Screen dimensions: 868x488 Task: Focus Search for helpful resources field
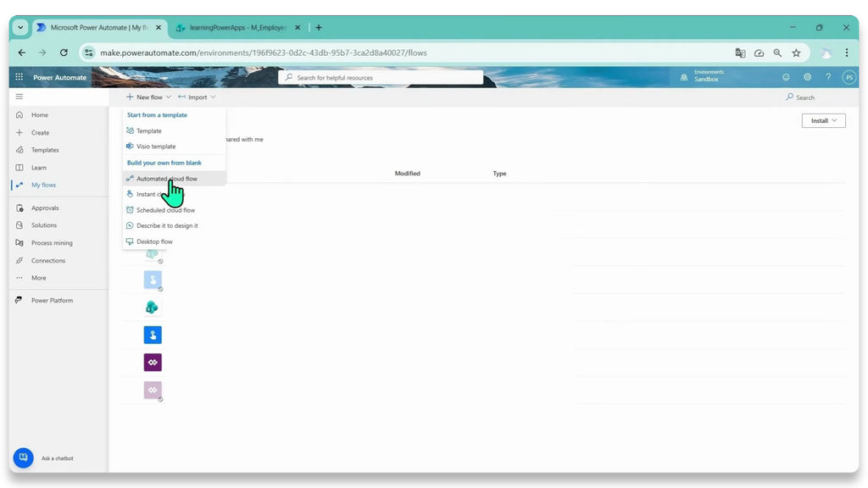381,77
